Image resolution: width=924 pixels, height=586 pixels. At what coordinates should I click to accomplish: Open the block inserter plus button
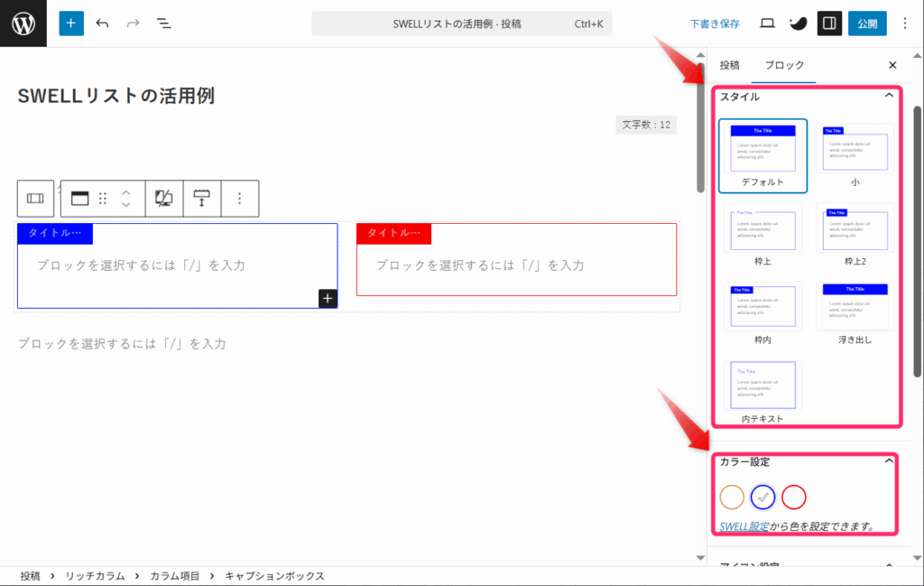tap(70, 23)
